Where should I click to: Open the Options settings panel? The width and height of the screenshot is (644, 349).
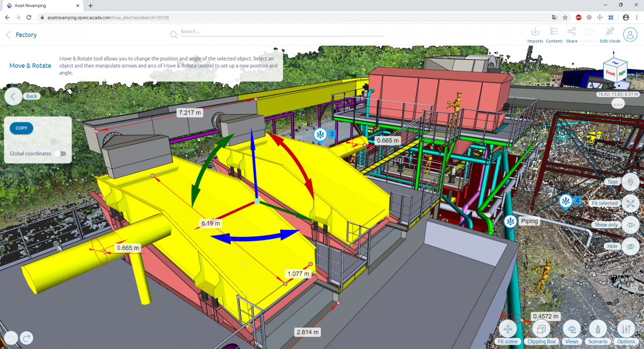point(626,329)
